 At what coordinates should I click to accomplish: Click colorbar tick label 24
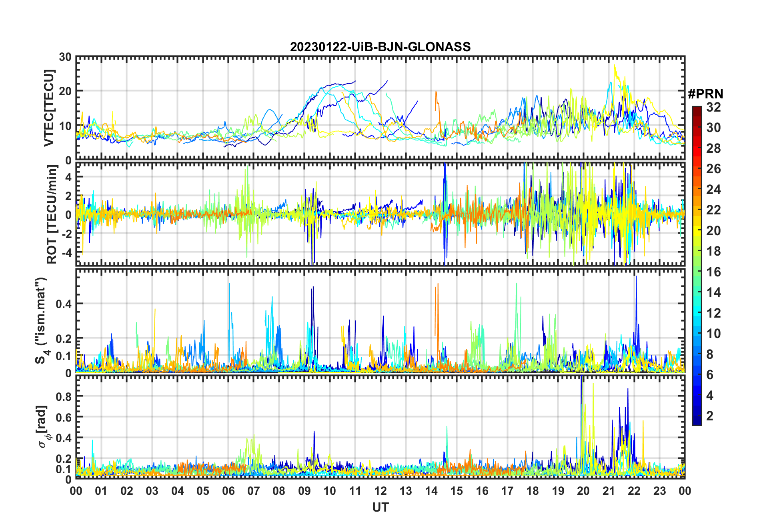pyautogui.click(x=714, y=189)
